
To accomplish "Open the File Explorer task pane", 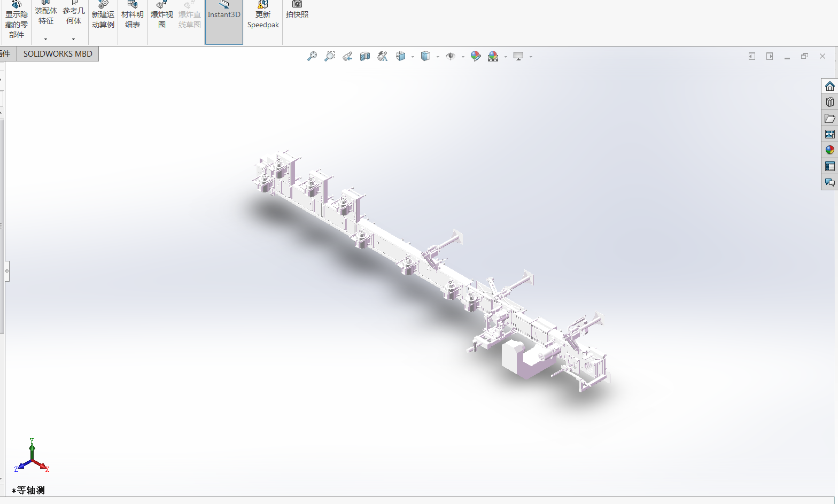I will click(829, 118).
